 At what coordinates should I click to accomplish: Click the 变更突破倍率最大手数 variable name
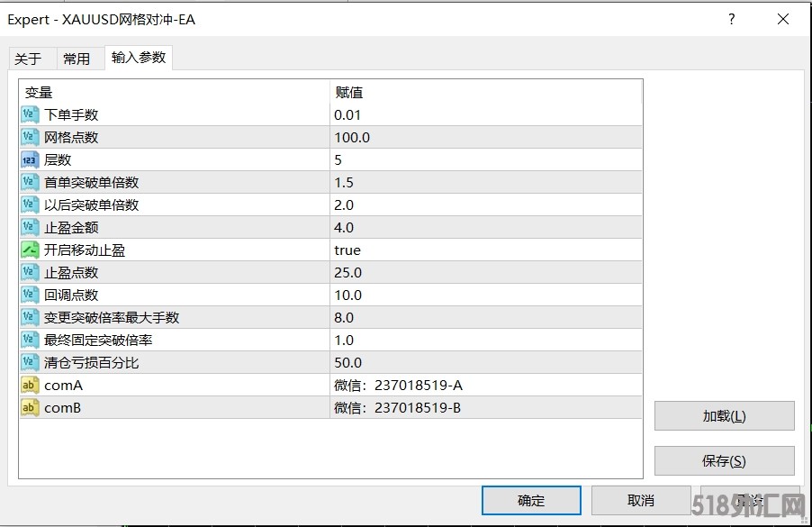pos(112,318)
